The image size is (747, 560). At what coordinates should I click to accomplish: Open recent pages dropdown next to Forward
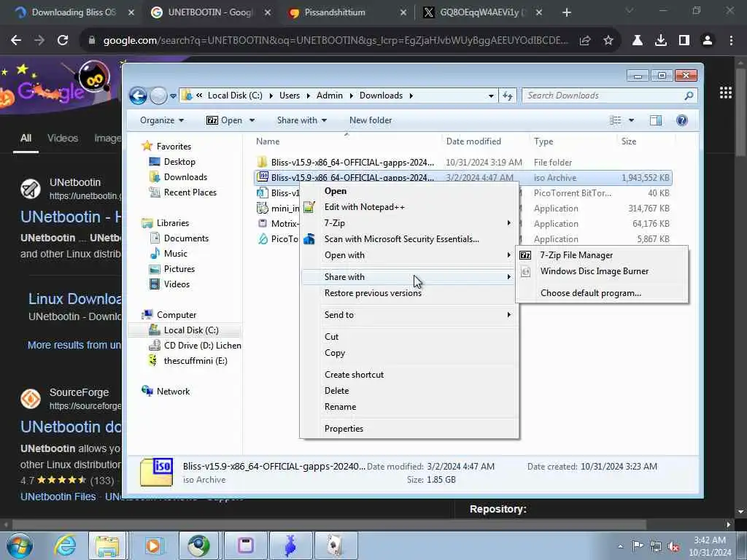click(174, 96)
